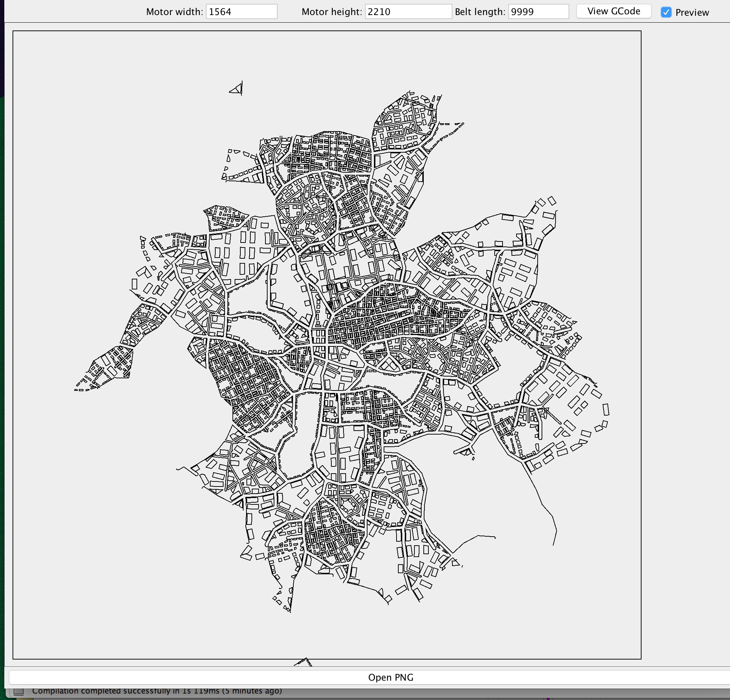Click the compilation completed status message
730x700 pixels.
157,691
